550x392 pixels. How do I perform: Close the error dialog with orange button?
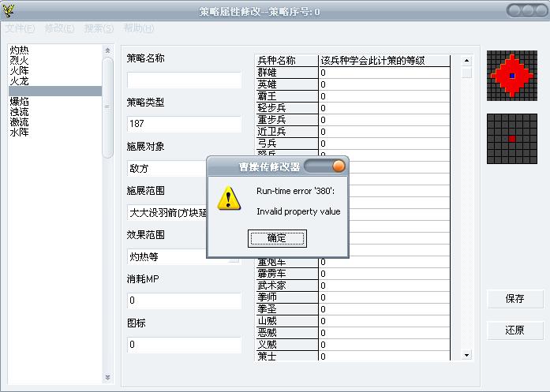[339, 166]
